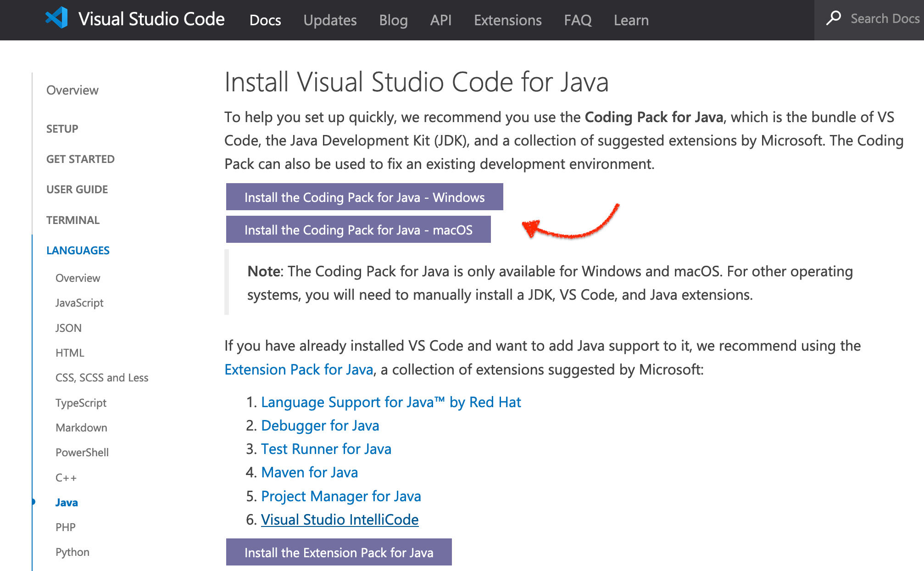This screenshot has width=924, height=571.
Task: Install the Coding Pack for Java - Windows
Action: (364, 197)
